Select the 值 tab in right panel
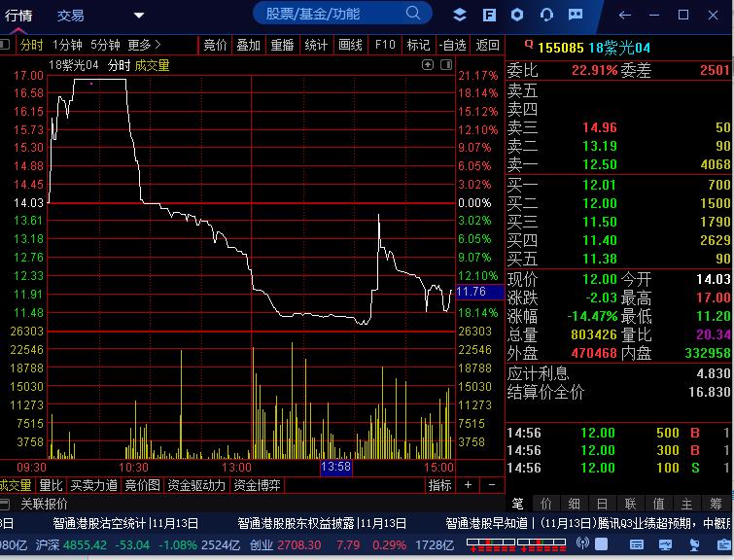The width and height of the screenshot is (734, 560). click(658, 504)
